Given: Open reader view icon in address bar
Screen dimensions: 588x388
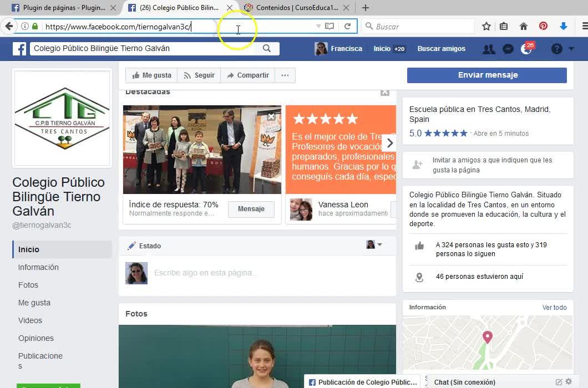Looking at the screenshot, I should [x=330, y=26].
